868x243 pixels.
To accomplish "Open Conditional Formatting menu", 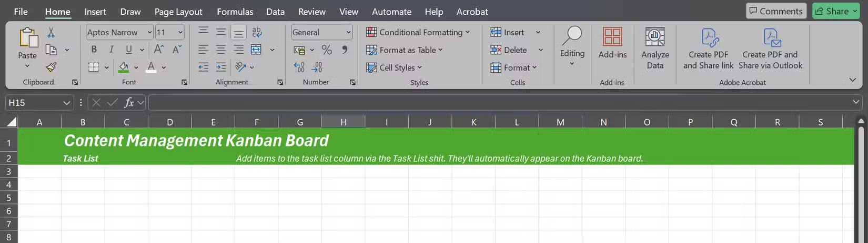I will coord(418,32).
